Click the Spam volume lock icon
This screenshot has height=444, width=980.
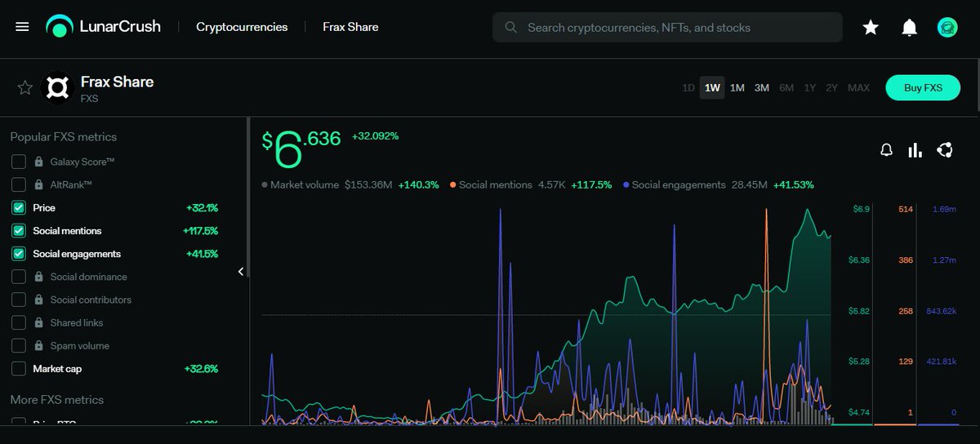pos(39,345)
